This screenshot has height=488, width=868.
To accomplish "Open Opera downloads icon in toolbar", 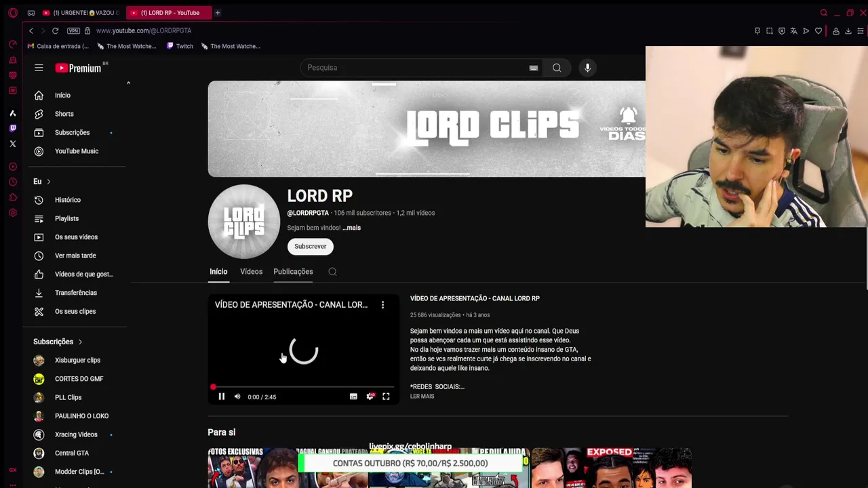I will tap(848, 30).
